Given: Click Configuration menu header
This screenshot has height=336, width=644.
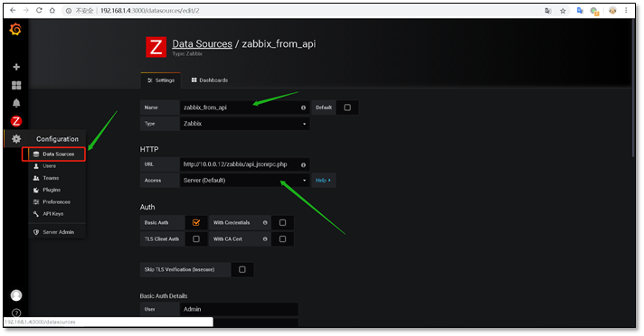Looking at the screenshot, I should click(57, 139).
